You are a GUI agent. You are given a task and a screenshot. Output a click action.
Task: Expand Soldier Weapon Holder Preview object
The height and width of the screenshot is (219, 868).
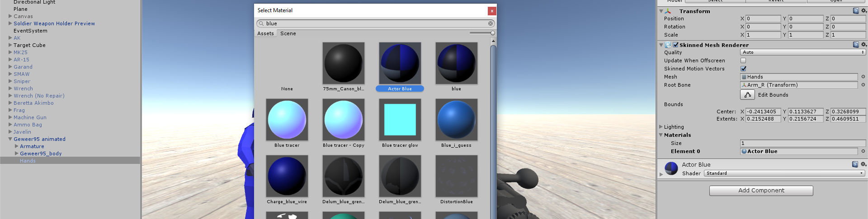click(x=10, y=23)
